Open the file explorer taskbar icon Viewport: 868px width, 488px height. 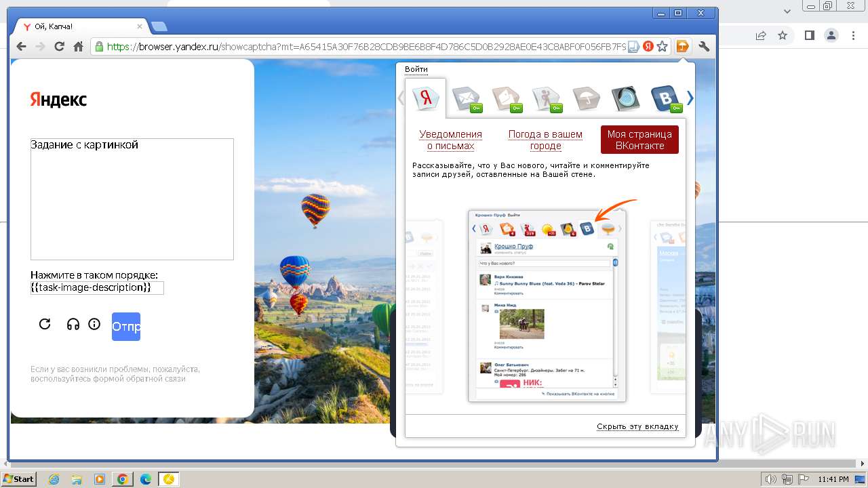77,479
